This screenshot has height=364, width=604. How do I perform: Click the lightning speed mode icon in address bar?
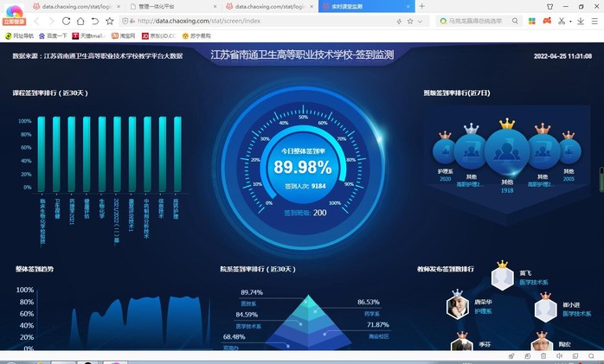pyautogui.click(x=399, y=22)
